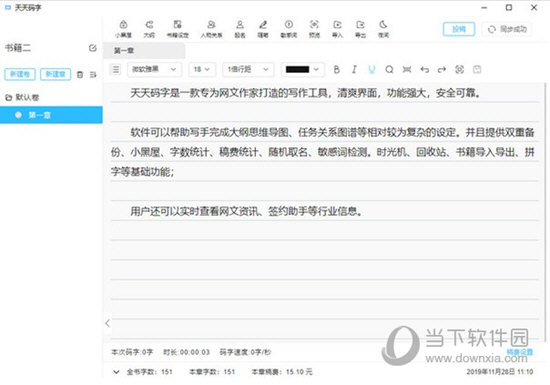Viewport: 550px width, 385px height.
Task: Edit book title 书籍二 icon
Action: coord(93,48)
